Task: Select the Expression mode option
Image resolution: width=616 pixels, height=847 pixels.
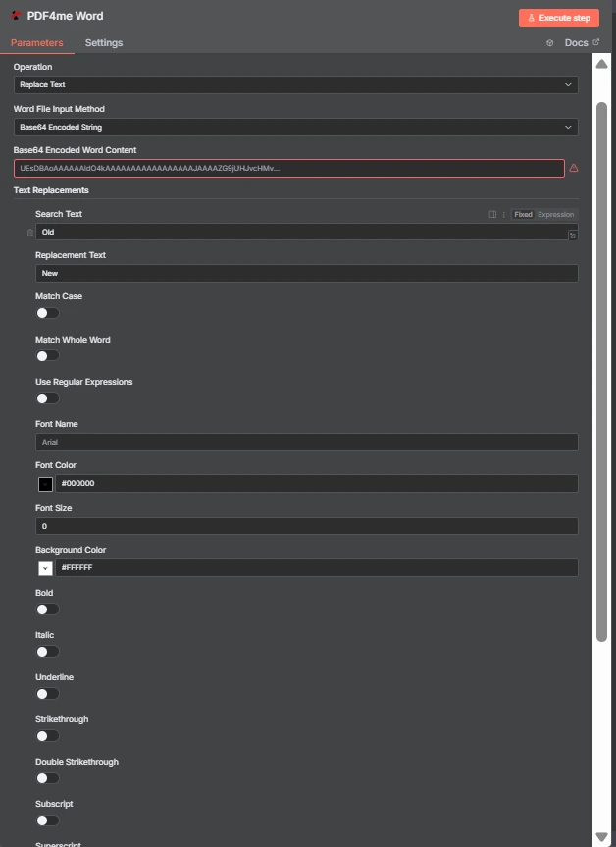Action: (555, 215)
